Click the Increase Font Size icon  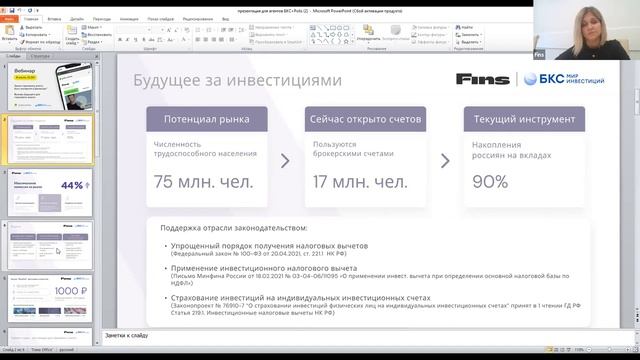click(169, 30)
